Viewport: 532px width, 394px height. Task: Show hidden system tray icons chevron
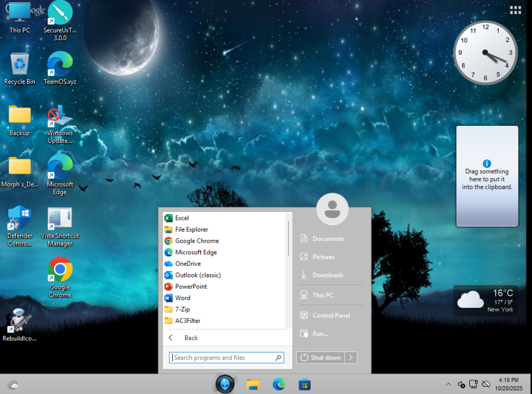(448, 385)
